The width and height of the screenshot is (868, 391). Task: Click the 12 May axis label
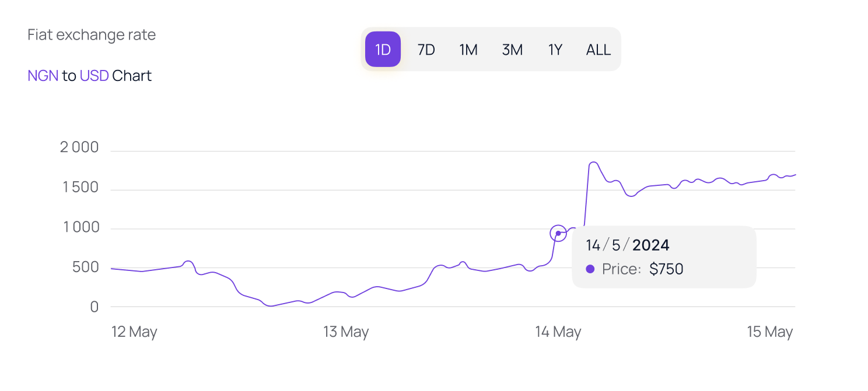[134, 332]
